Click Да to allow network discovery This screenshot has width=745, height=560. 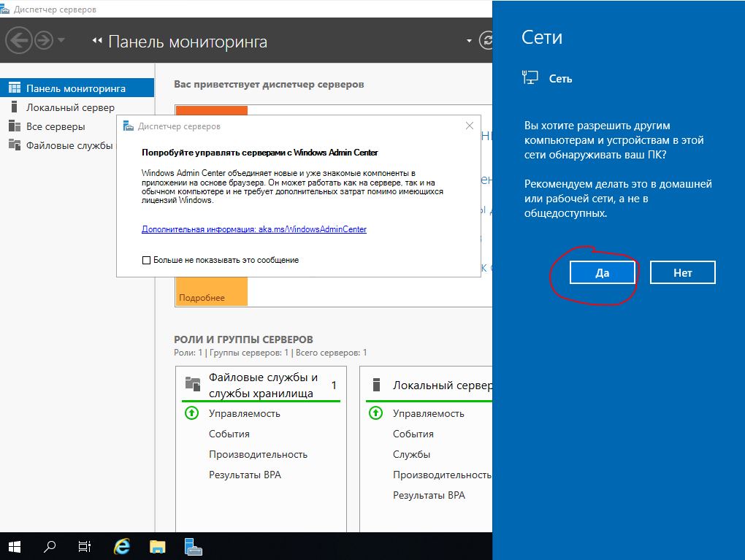pos(603,273)
